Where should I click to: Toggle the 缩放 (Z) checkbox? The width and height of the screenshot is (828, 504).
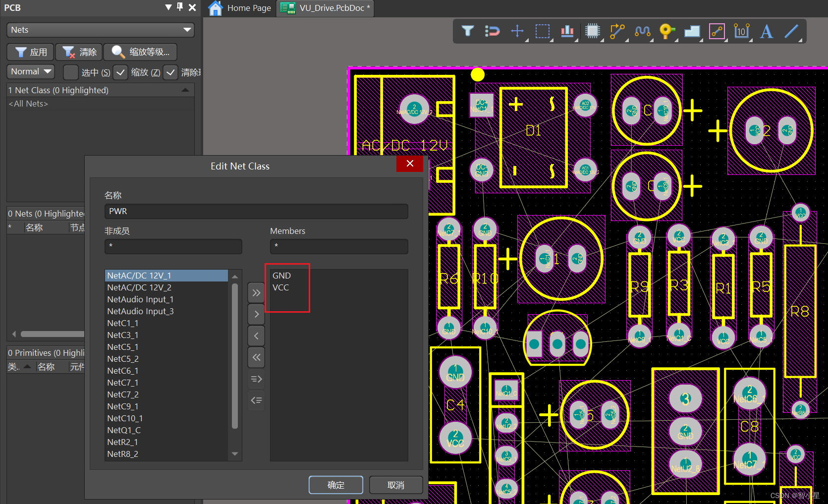pyautogui.click(x=120, y=72)
